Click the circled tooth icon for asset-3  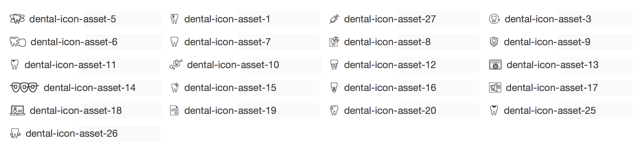pos(494,19)
